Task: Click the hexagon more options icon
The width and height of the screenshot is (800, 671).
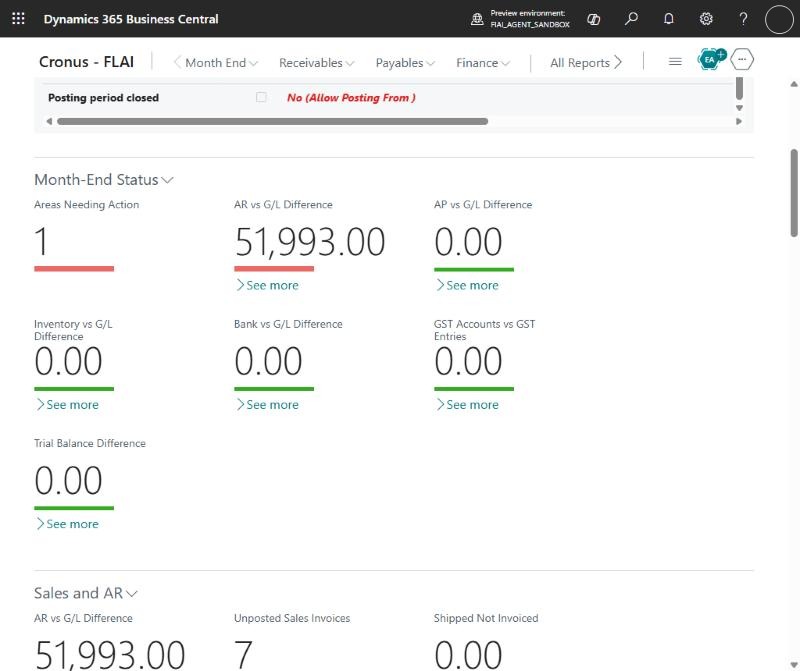Action: coord(742,59)
